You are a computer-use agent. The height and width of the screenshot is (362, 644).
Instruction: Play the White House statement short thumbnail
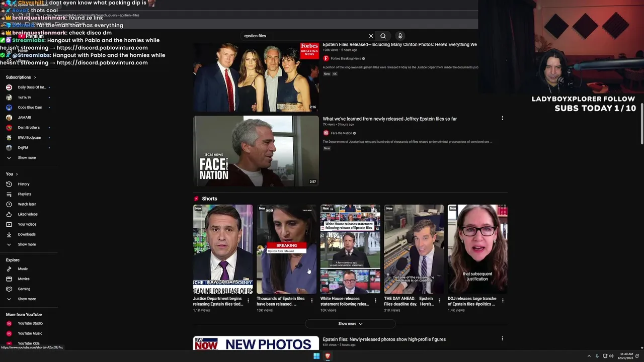pyautogui.click(x=350, y=249)
